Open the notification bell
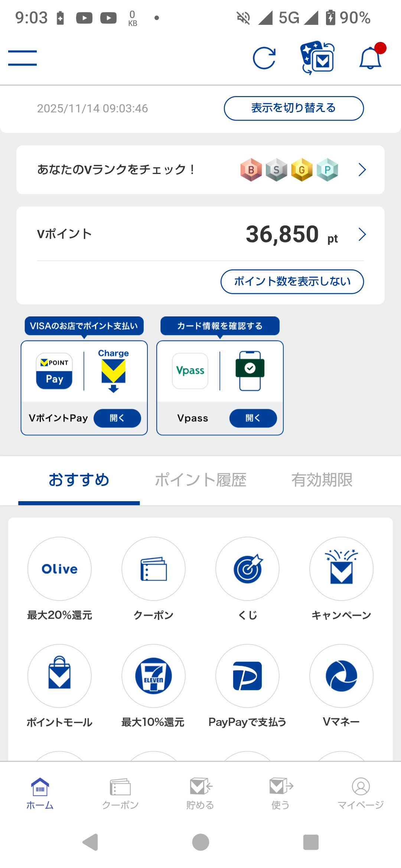The image size is (401, 868). pyautogui.click(x=370, y=58)
